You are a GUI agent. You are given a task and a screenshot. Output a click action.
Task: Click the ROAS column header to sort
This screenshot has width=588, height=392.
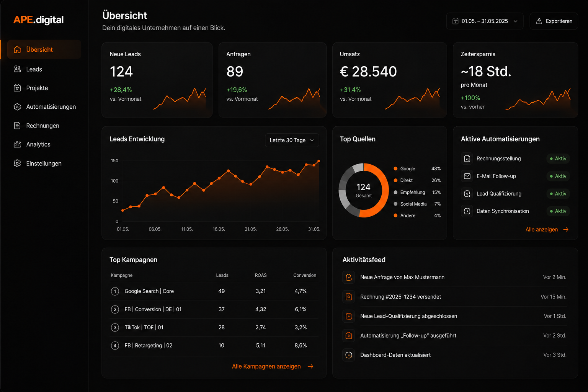pos(261,275)
